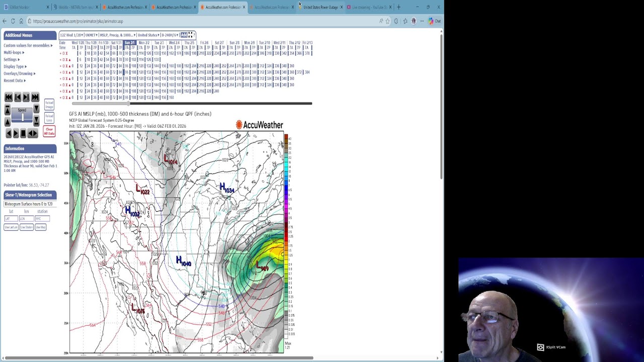Step forward one frame in the animator
The image size is (644, 362).
[26, 97]
